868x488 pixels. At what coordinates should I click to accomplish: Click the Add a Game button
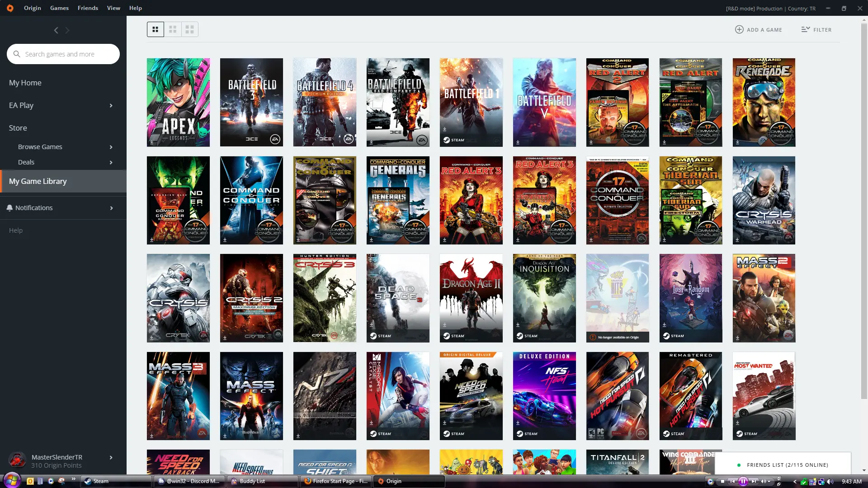click(x=759, y=30)
